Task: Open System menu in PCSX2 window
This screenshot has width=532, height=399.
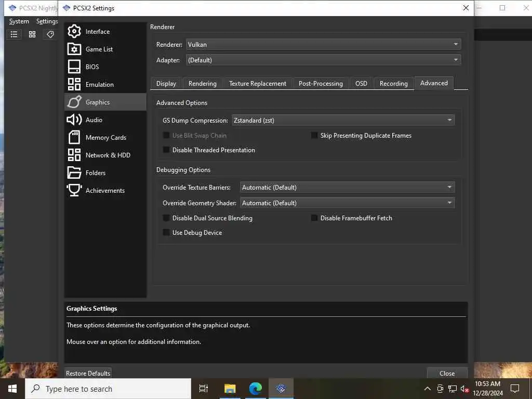Action: tap(19, 21)
